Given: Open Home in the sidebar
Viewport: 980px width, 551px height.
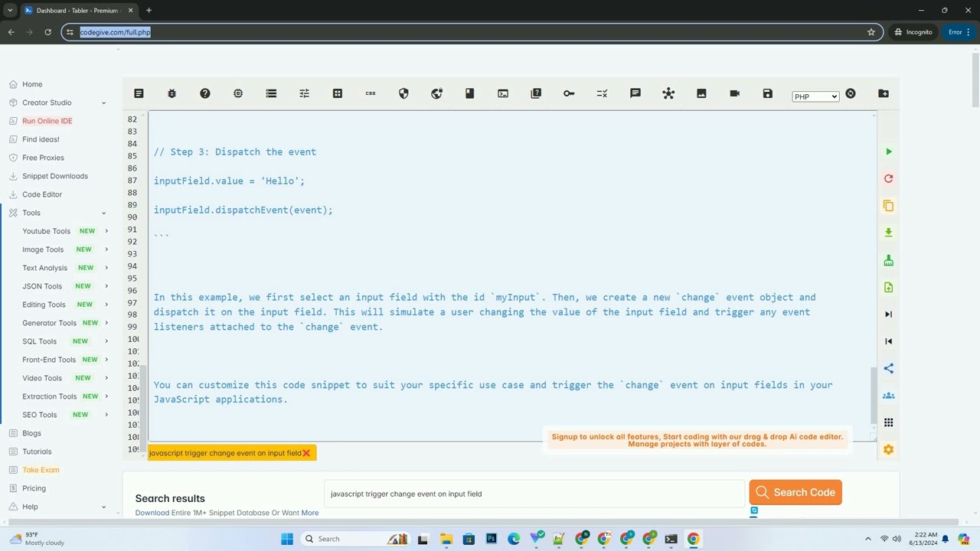Looking at the screenshot, I should 32,84.
